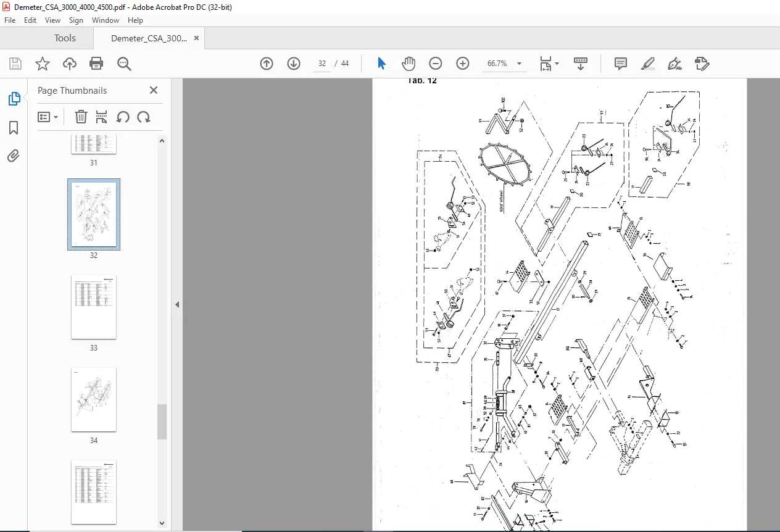Add a comment with sticky note icon
Image resolution: width=780 pixels, height=532 pixels.
click(x=621, y=64)
